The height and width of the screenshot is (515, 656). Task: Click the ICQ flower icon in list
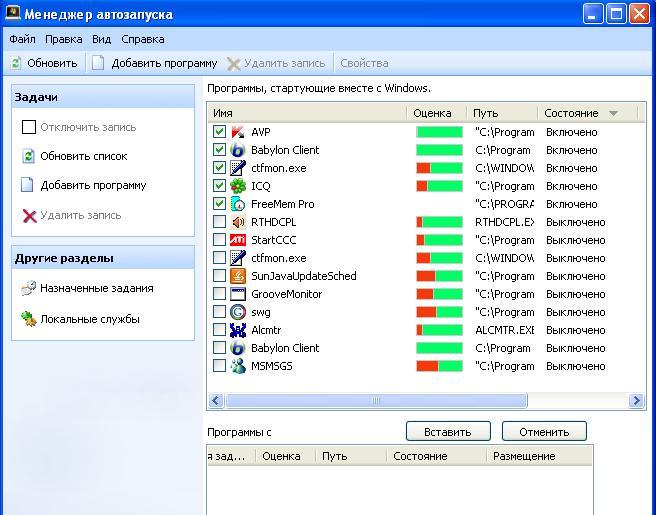tap(238, 186)
